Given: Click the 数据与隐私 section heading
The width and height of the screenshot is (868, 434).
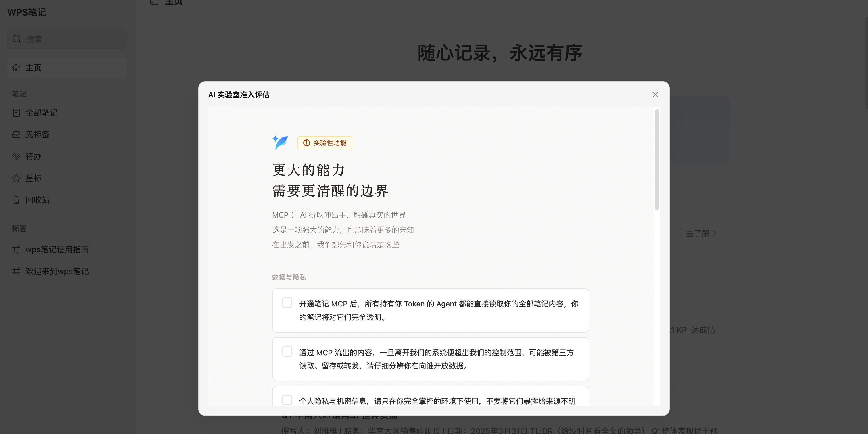Looking at the screenshot, I should point(289,277).
